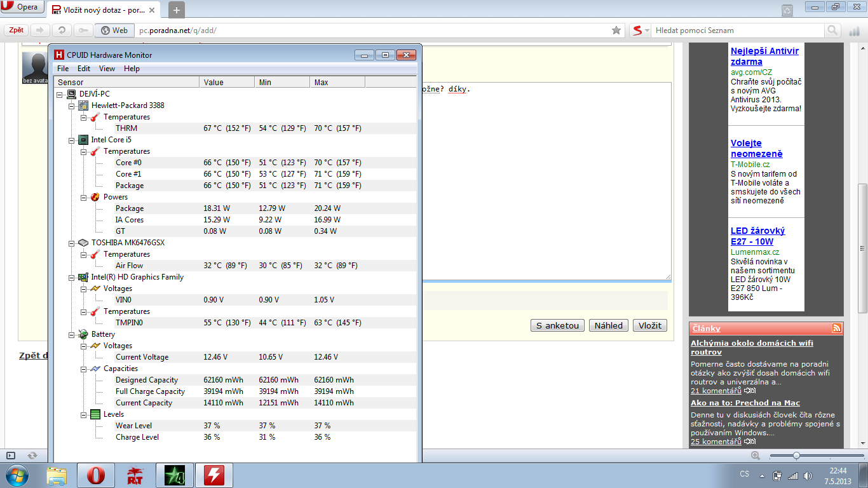This screenshot has height=488, width=868.
Task: Click the volume speaker tray icon
Action: (x=808, y=475)
